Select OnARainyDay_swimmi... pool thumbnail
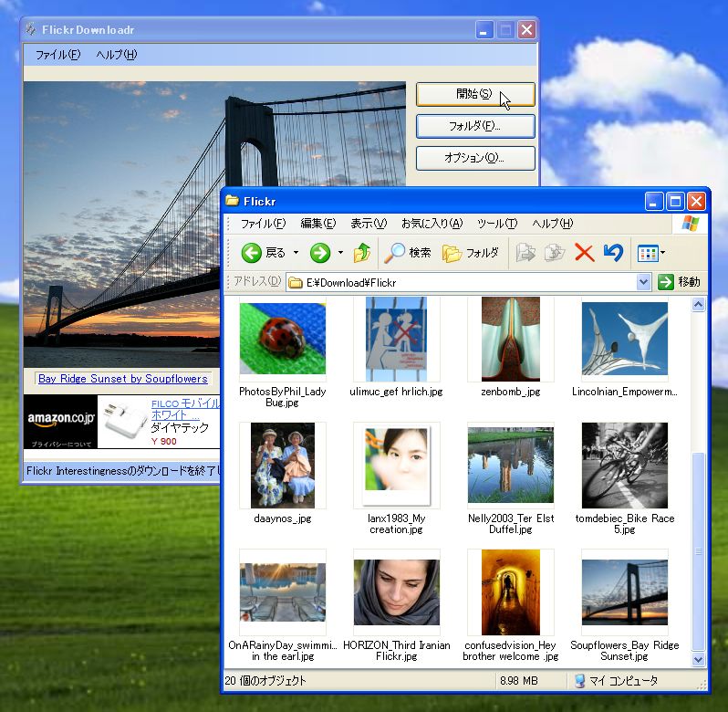The height and width of the screenshot is (712, 728). click(282, 592)
